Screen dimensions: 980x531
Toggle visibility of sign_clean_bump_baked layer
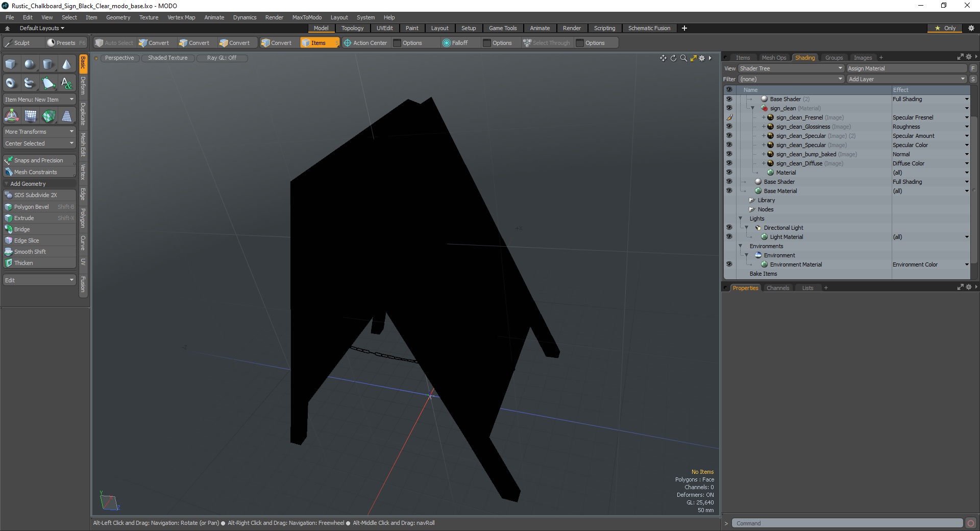point(729,154)
